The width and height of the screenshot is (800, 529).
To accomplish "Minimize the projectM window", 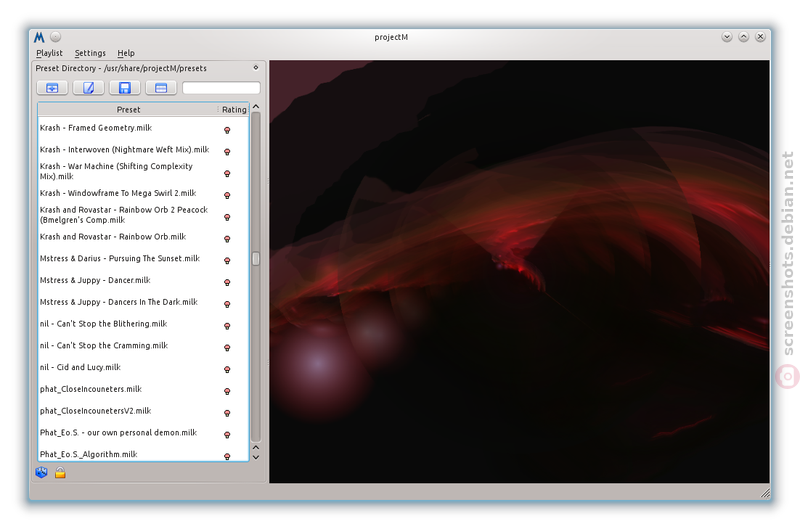I will pyautogui.click(x=727, y=37).
